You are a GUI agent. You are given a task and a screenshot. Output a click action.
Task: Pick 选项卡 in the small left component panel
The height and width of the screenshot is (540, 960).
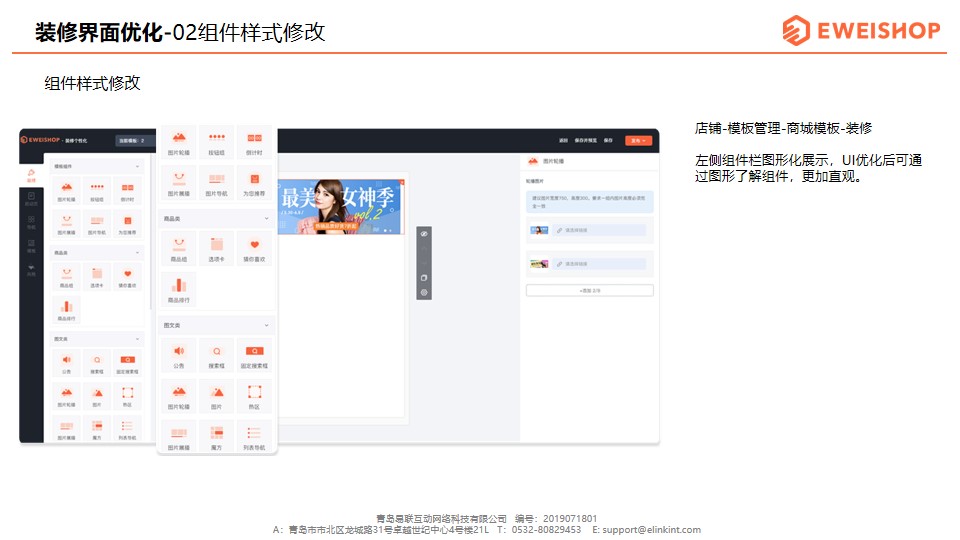pyautogui.click(x=97, y=277)
